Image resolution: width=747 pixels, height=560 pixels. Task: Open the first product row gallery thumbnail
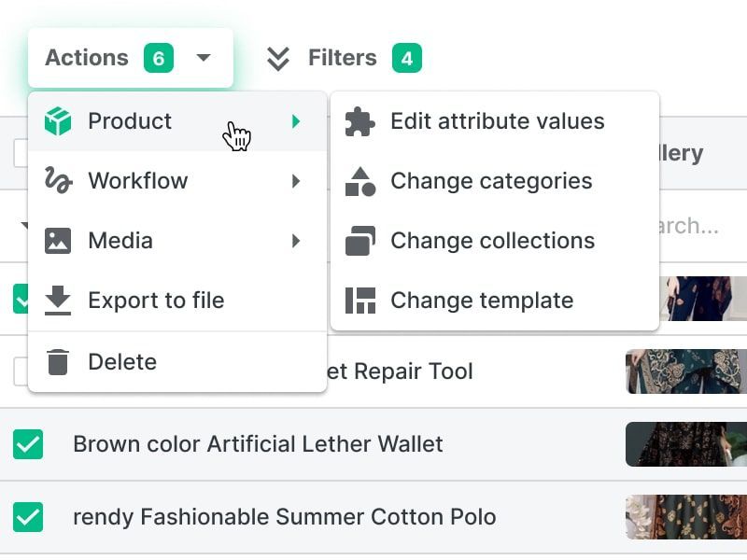[x=703, y=299]
